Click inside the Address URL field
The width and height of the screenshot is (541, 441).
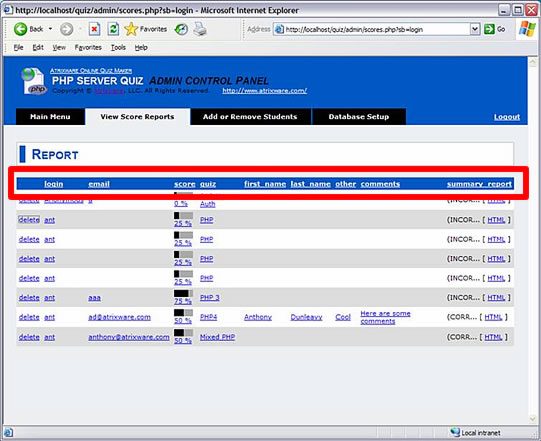click(377, 29)
